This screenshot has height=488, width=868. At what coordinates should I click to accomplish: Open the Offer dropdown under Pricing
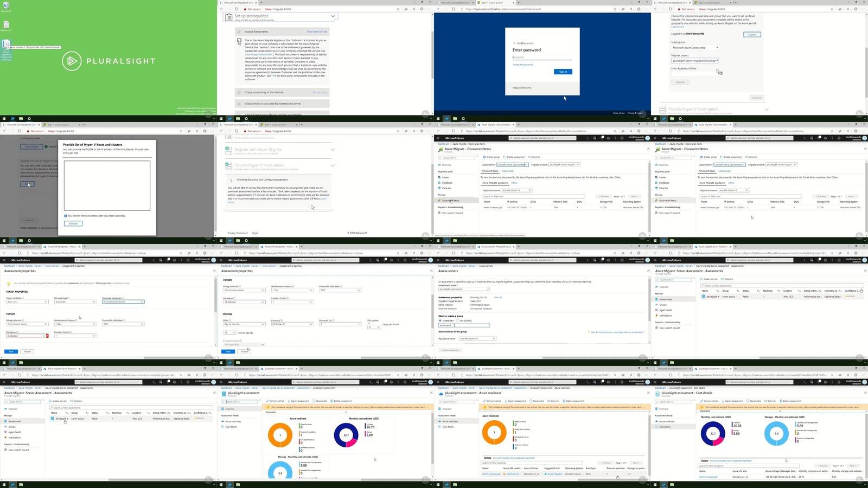[244, 324]
